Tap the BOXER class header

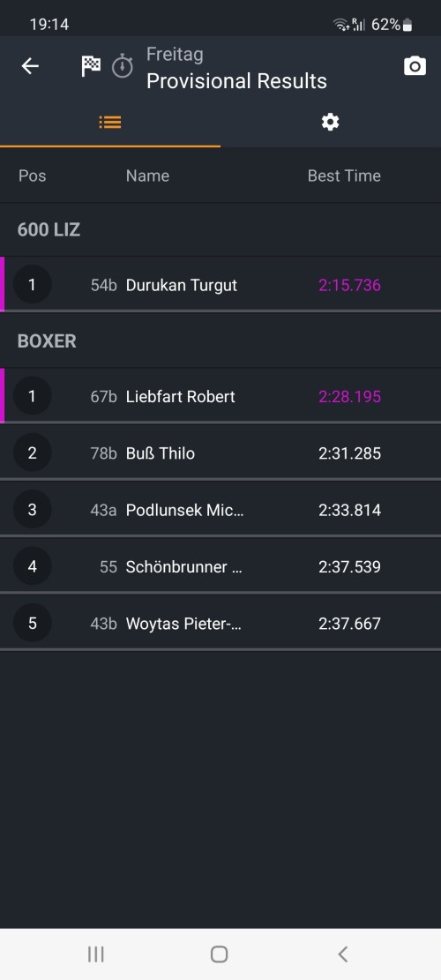47,341
